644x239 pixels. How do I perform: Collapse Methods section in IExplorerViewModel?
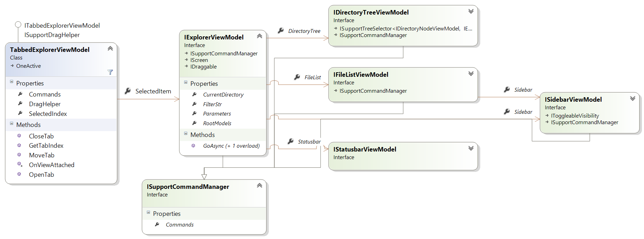(x=186, y=134)
